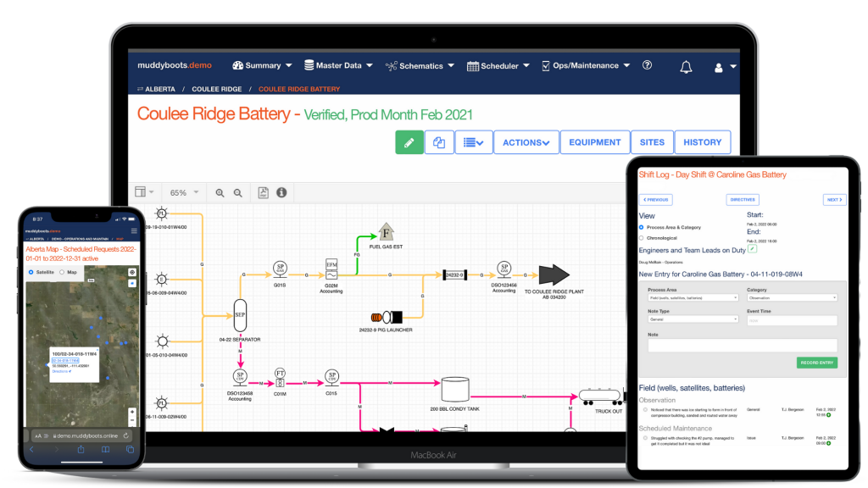The image size is (868, 488).
Task: Click the HISTORY button
Action: click(702, 142)
